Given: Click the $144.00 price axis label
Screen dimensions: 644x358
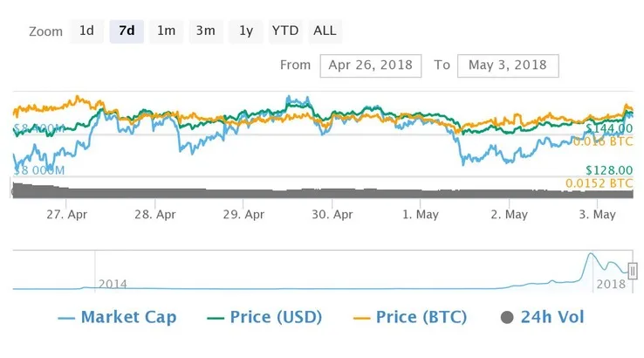Looking at the screenshot, I should (608, 127).
